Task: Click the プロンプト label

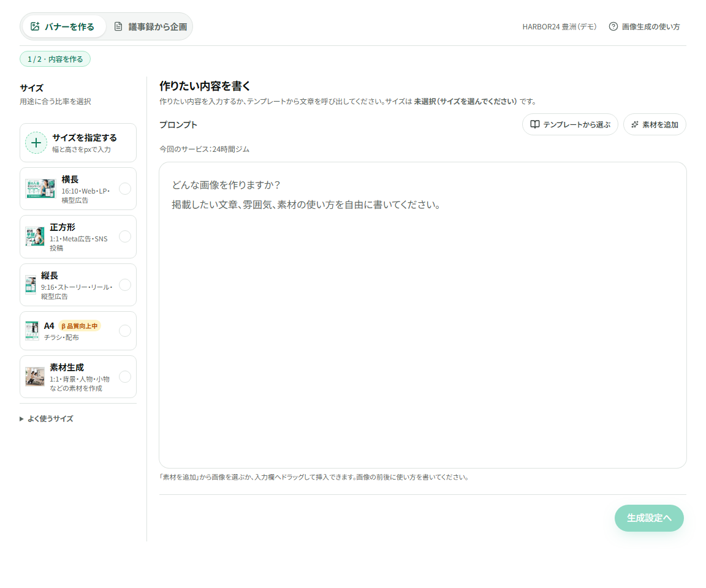Action: [178, 124]
